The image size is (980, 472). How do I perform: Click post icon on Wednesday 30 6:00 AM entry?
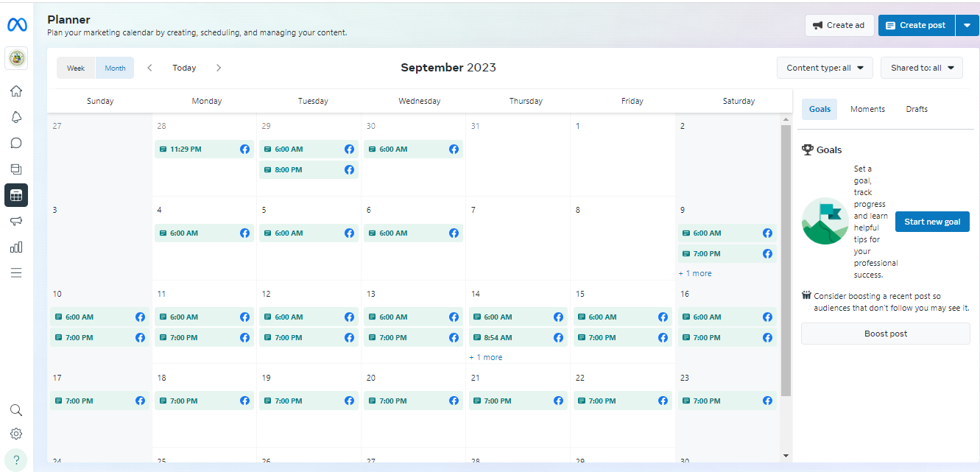[372, 149]
